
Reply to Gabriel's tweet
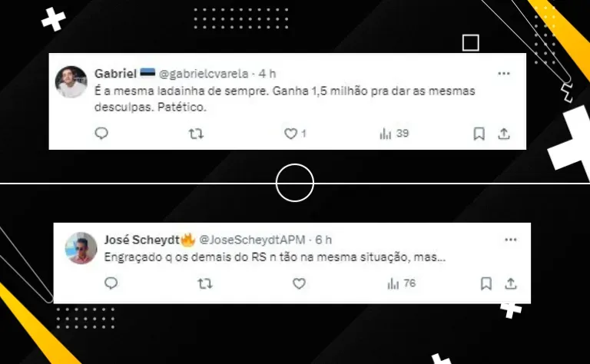[x=101, y=134]
